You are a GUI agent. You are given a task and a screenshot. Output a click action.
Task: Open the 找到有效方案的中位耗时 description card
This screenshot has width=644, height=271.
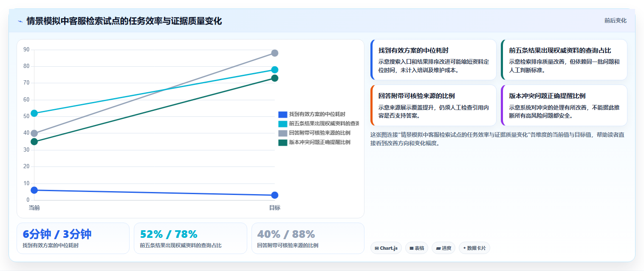pos(433,59)
